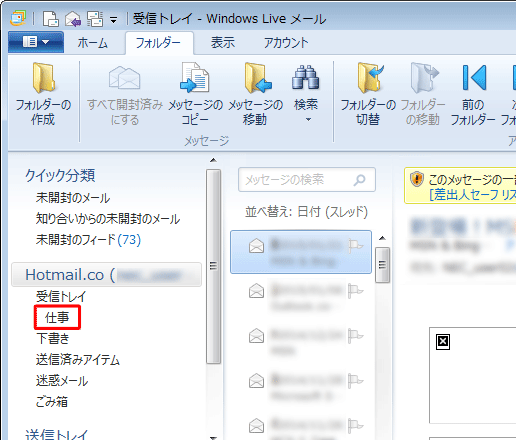The image size is (516, 440).
Task: Click the blocked image placeholder
Action: click(443, 342)
